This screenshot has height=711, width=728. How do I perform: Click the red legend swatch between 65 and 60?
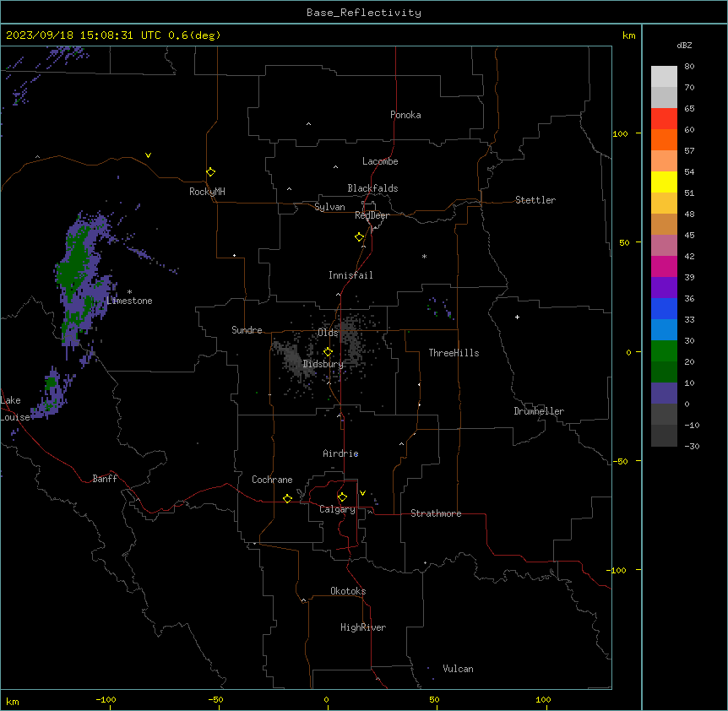click(664, 118)
